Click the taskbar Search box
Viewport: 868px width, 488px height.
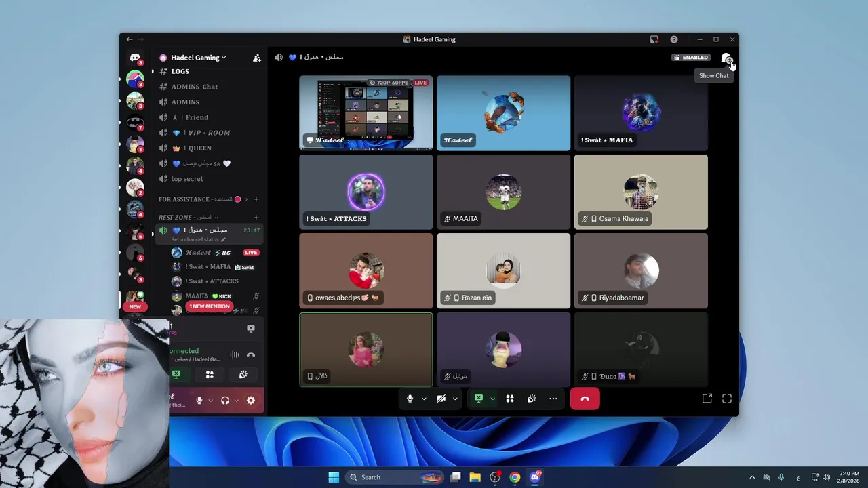[395, 477]
